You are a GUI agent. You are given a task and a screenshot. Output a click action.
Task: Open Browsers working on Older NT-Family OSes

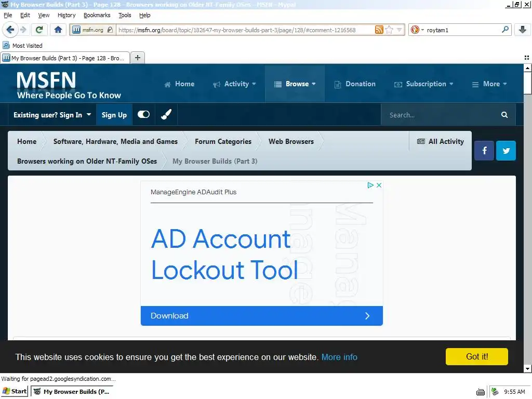tap(87, 161)
